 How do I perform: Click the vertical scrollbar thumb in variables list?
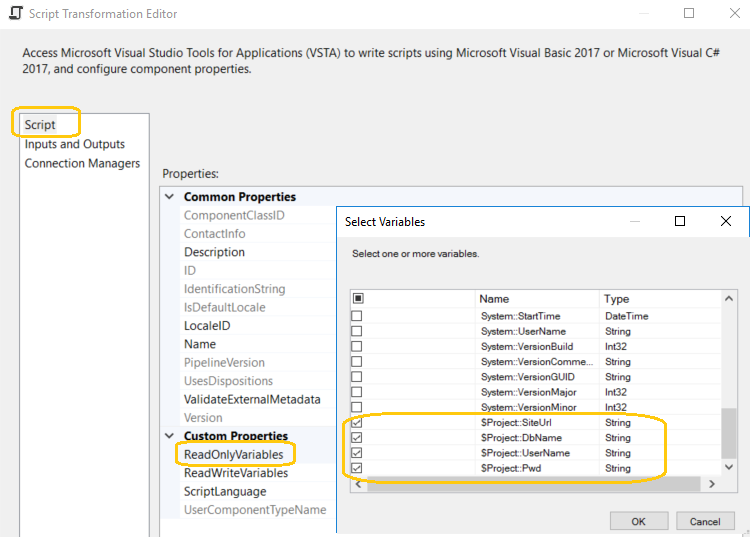(x=728, y=433)
